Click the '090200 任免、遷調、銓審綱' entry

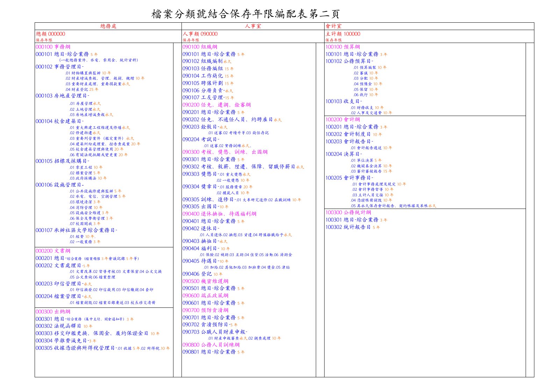point(216,105)
